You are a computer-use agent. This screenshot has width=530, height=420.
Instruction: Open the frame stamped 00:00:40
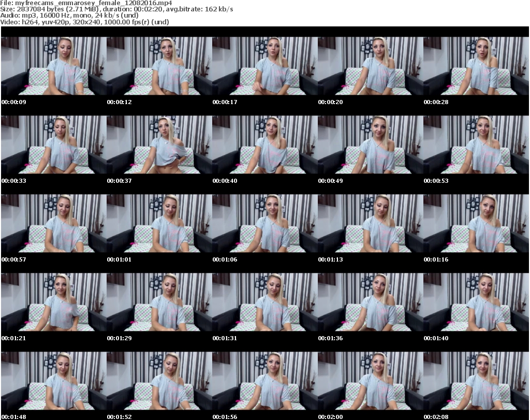[x=264, y=144]
